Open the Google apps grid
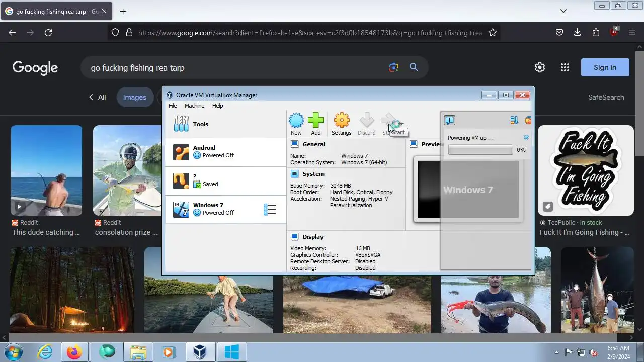 (x=565, y=67)
